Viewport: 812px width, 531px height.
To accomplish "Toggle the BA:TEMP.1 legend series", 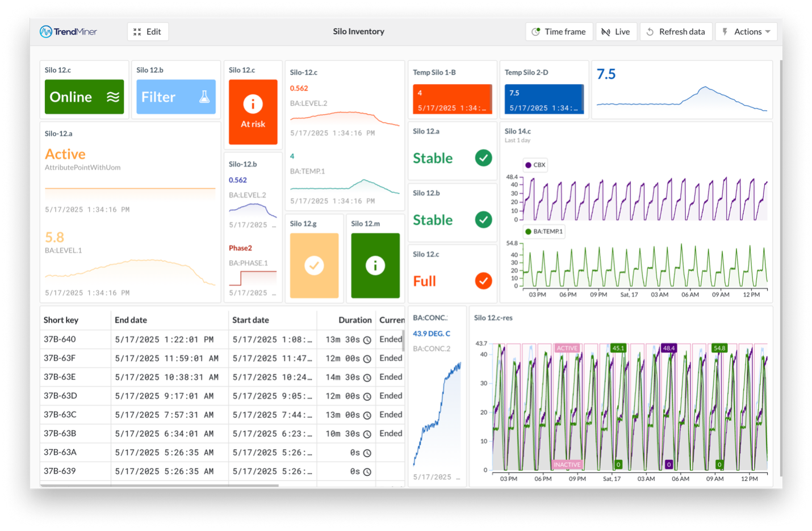I will [x=544, y=232].
